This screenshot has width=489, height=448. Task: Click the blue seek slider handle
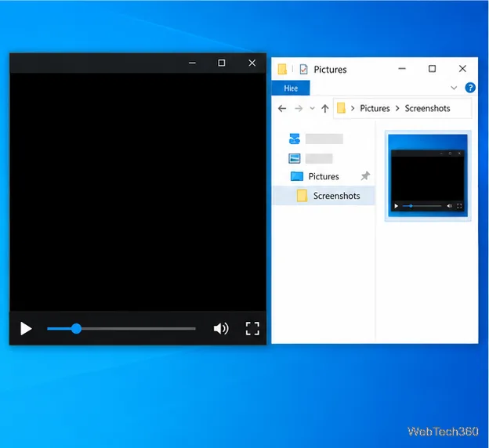[x=76, y=329]
